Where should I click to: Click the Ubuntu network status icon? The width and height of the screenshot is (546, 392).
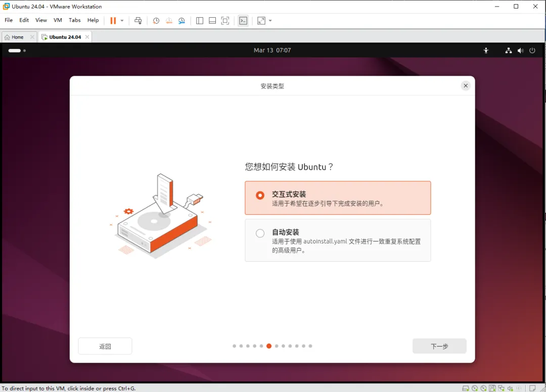pyautogui.click(x=509, y=51)
